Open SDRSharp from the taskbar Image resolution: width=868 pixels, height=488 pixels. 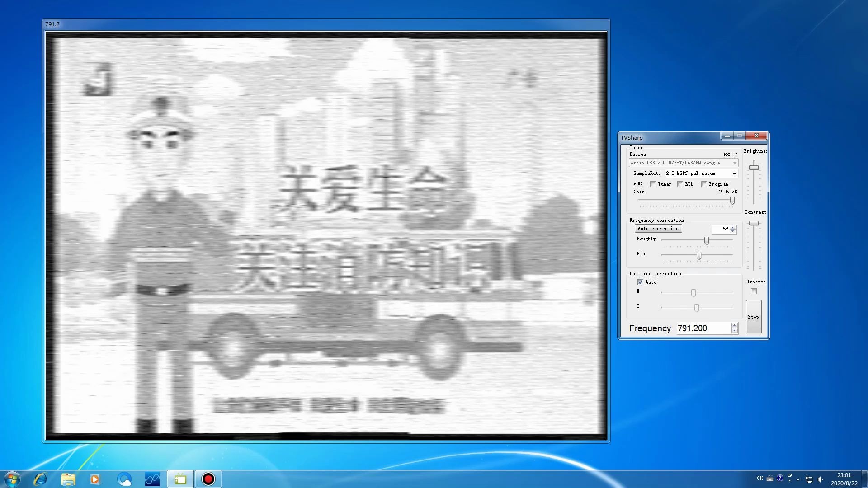pos(152,479)
